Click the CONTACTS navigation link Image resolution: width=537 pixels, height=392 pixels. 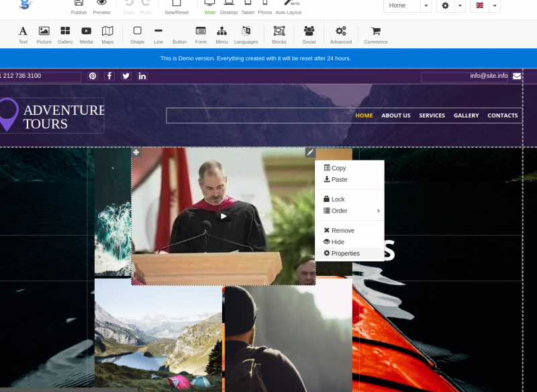click(x=502, y=115)
